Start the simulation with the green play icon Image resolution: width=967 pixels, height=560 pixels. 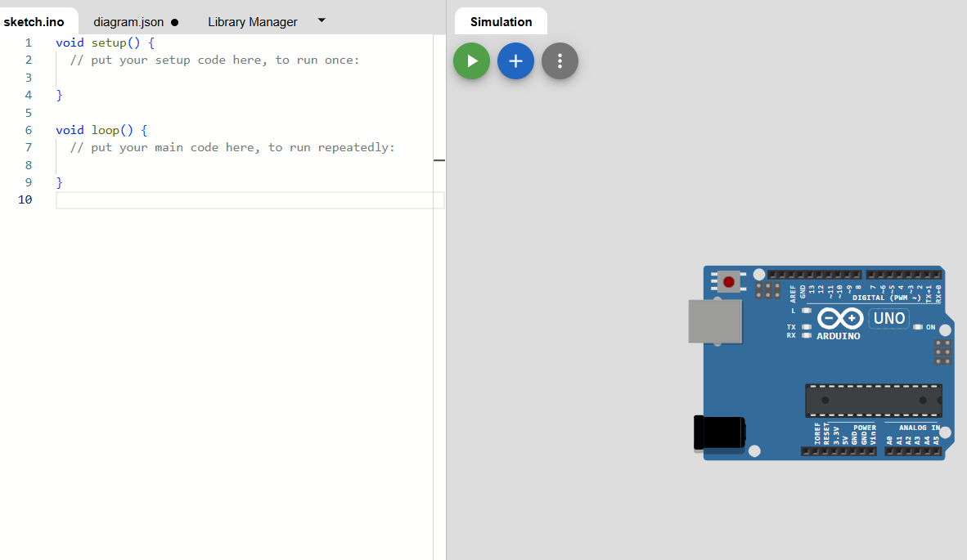(471, 60)
